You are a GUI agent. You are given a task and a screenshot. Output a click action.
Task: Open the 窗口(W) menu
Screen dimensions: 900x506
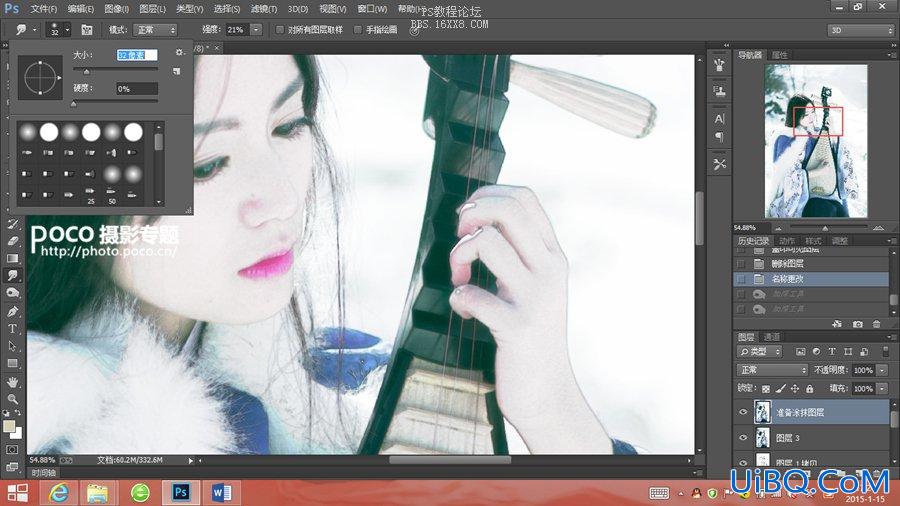tap(372, 9)
